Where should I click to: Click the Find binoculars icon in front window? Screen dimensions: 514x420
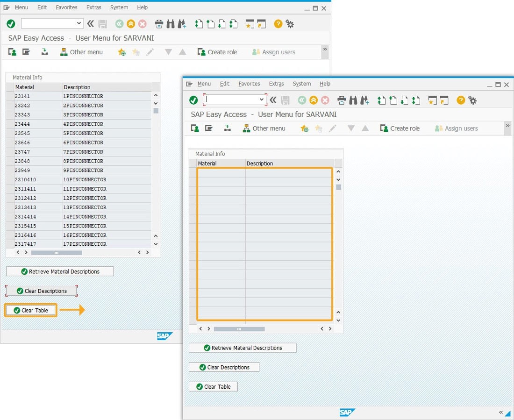353,100
